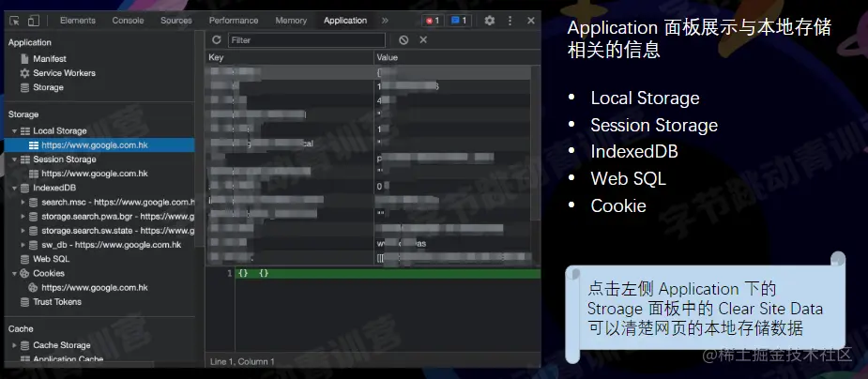
Task: Expand the sw_db database arrow
Action: pos(23,245)
